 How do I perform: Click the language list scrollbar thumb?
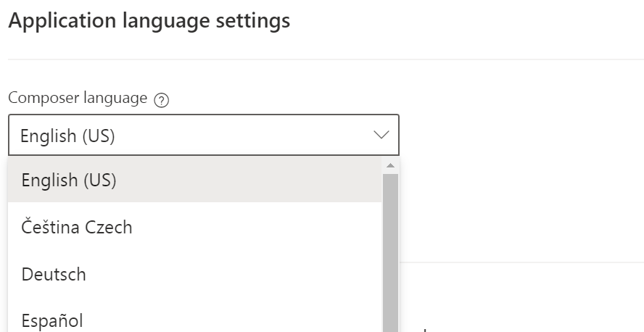tap(390, 246)
